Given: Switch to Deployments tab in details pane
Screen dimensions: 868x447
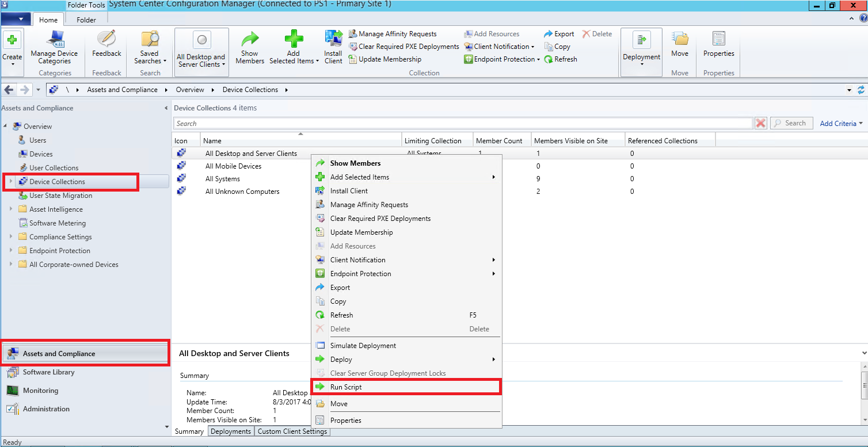Looking at the screenshot, I should click(x=231, y=431).
